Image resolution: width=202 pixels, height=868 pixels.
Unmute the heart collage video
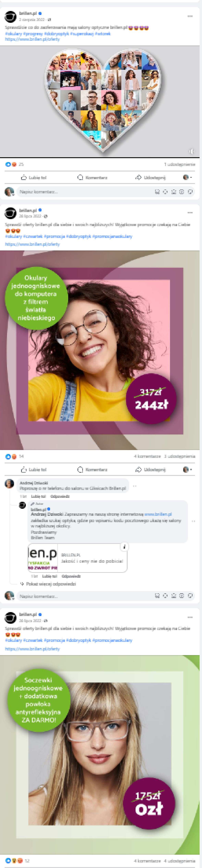tap(192, 151)
